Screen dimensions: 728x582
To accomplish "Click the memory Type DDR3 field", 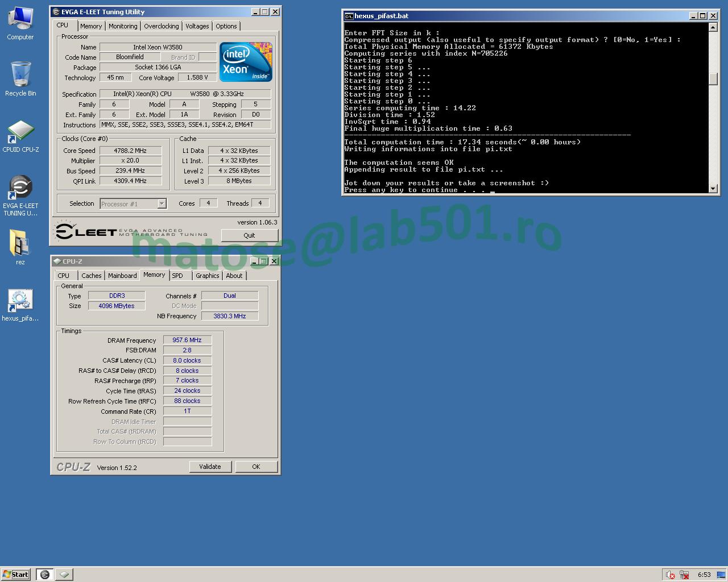I will click(x=117, y=296).
